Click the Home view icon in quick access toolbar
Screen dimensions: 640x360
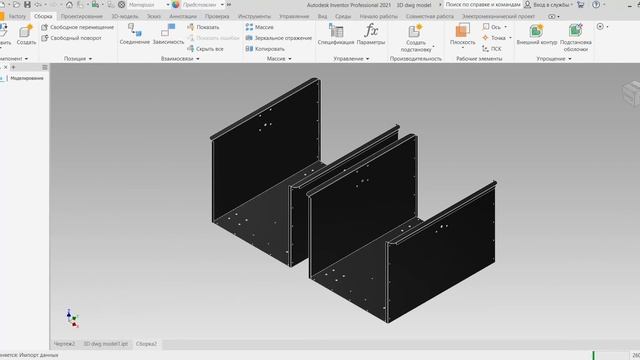[69, 4]
